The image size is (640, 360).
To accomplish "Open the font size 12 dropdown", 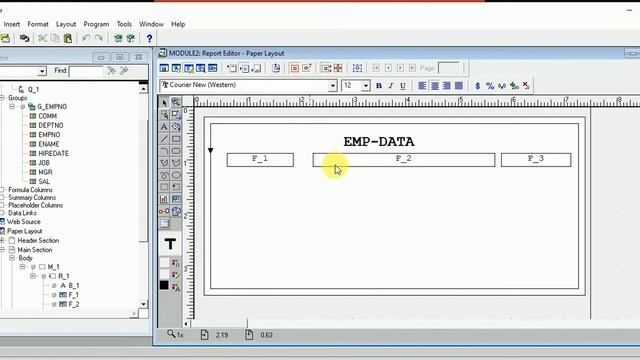I will [366, 86].
